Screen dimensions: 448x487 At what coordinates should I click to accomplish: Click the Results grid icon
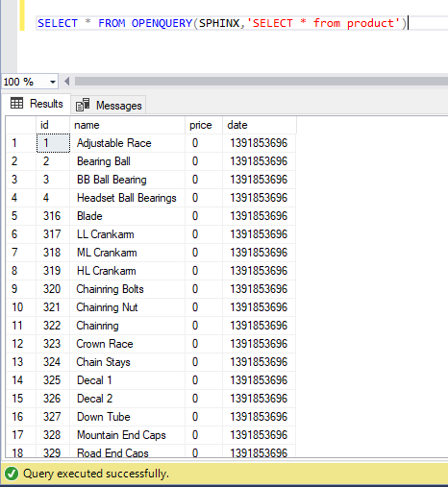click(x=16, y=104)
